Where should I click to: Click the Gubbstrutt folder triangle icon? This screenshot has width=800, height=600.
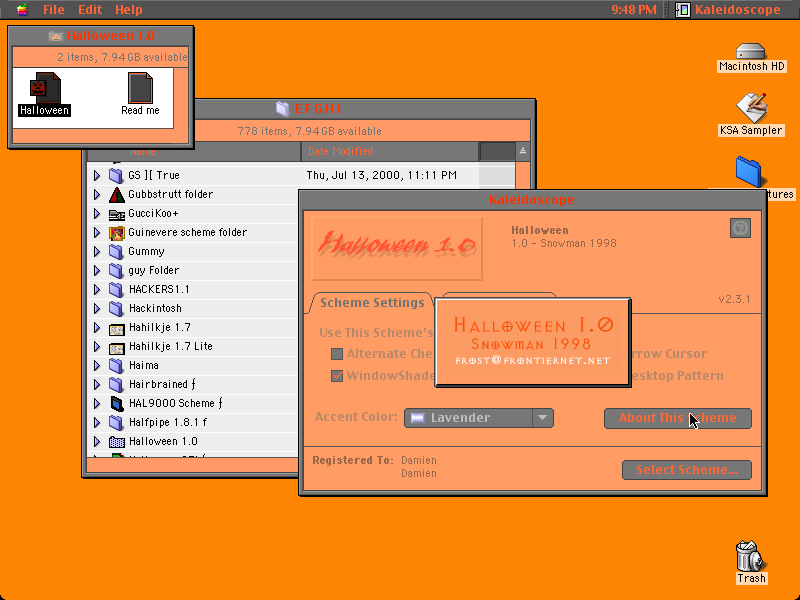pos(116,194)
